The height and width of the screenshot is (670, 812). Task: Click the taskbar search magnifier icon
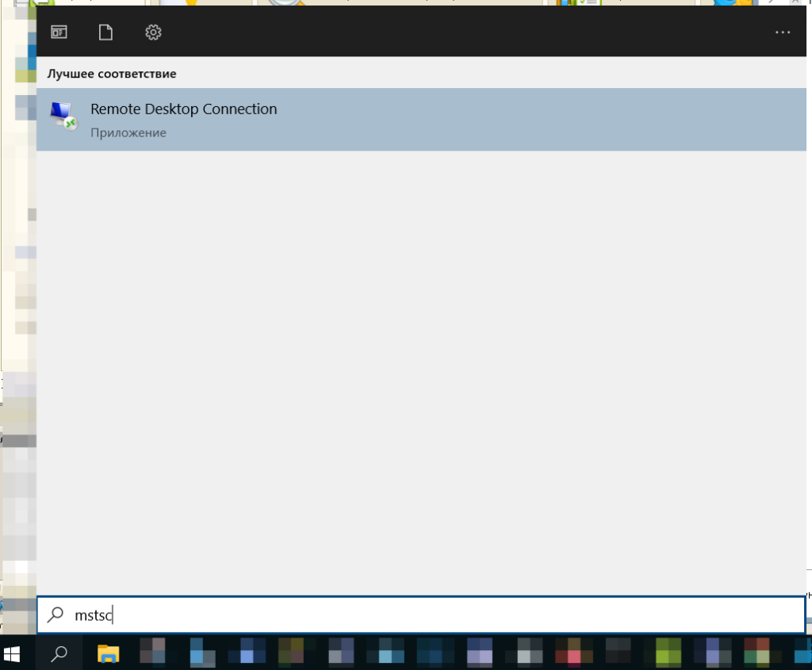pyautogui.click(x=59, y=654)
